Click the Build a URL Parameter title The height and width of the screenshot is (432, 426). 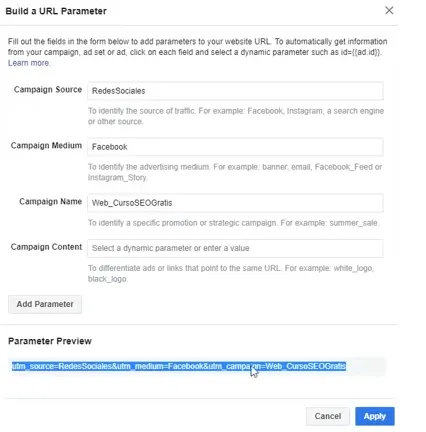(x=56, y=11)
